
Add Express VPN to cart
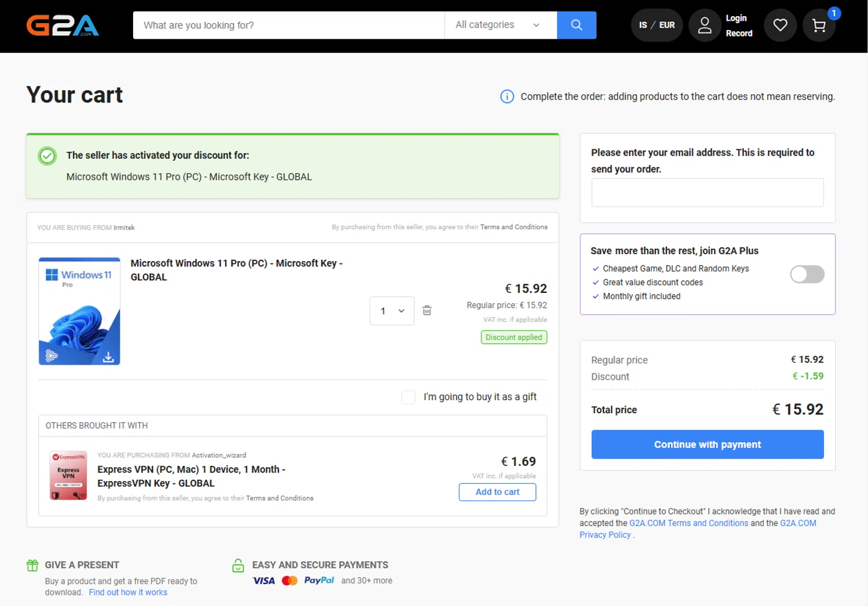pos(497,492)
